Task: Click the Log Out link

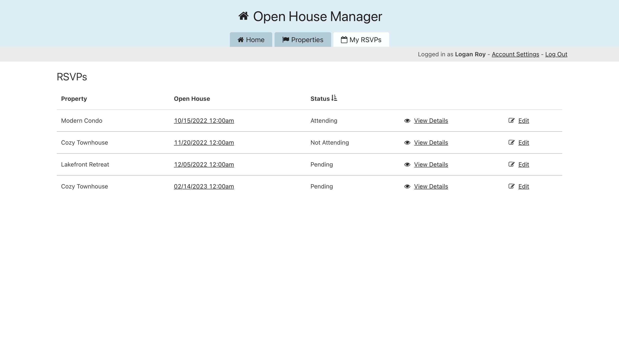Action: pos(556,54)
